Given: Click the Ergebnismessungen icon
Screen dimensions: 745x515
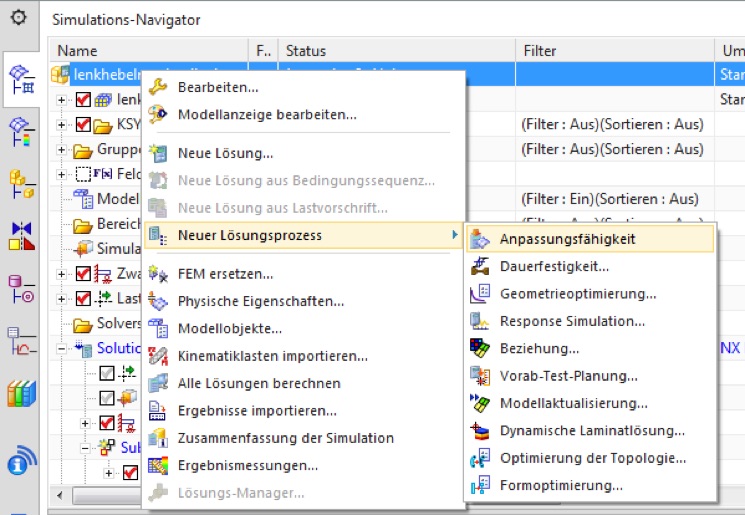Looking at the screenshot, I should point(158,465).
